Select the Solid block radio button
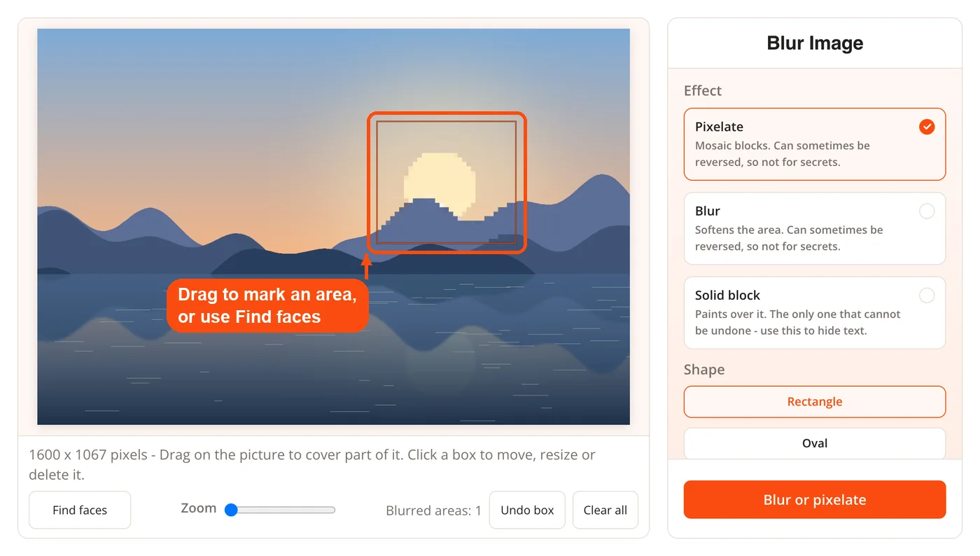Viewport: 980px width, 556px height. (927, 296)
